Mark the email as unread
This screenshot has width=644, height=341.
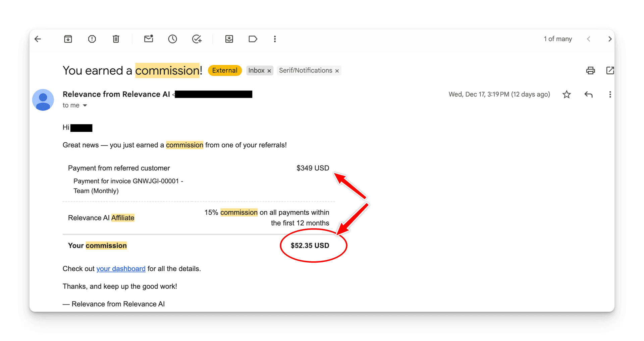tap(148, 39)
